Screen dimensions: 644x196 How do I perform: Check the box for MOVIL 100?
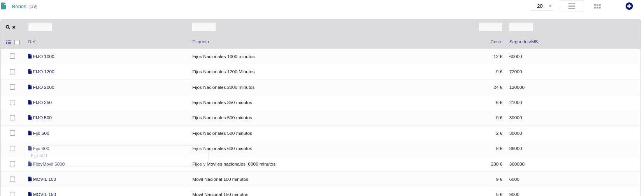click(x=12, y=179)
